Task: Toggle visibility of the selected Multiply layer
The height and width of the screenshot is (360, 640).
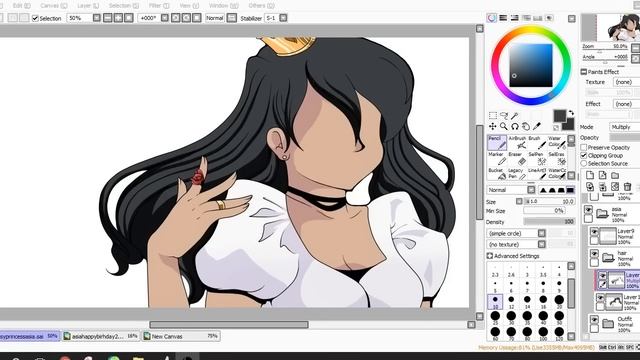Action: [x=602, y=276]
